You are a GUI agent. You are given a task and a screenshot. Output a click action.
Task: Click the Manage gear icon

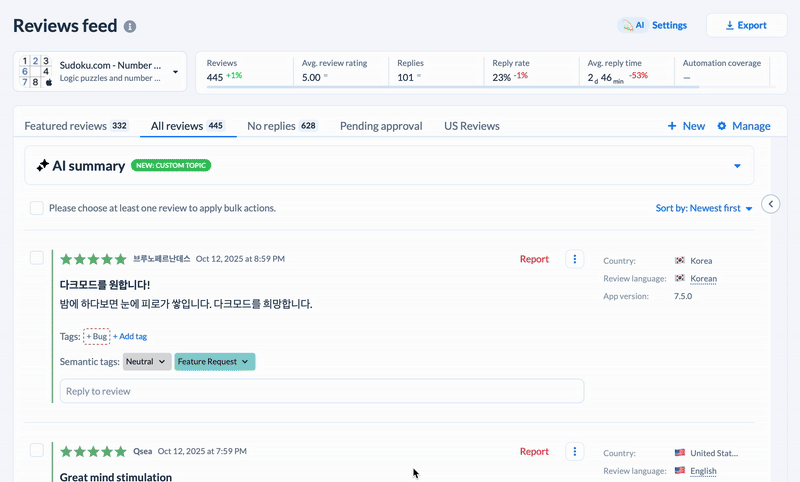pyautogui.click(x=723, y=126)
